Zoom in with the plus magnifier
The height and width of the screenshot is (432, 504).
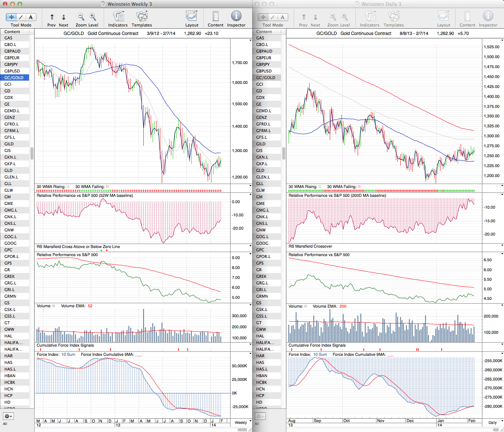[93, 17]
